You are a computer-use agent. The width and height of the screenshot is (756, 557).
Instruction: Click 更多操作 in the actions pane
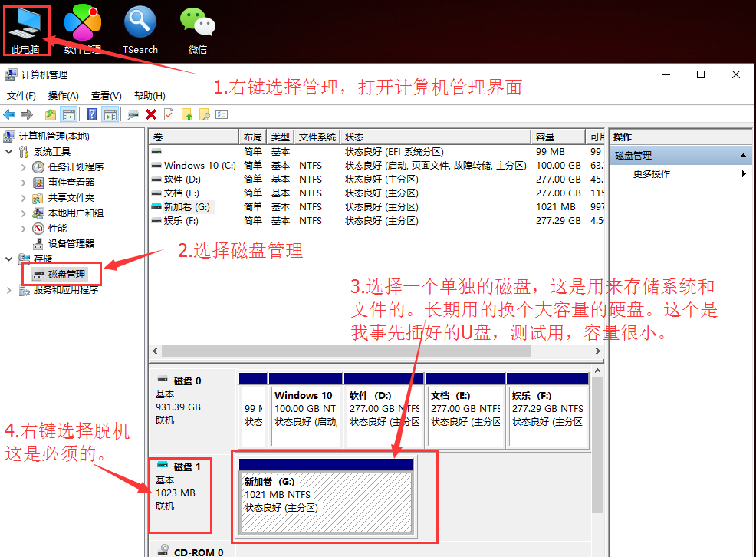click(x=651, y=174)
